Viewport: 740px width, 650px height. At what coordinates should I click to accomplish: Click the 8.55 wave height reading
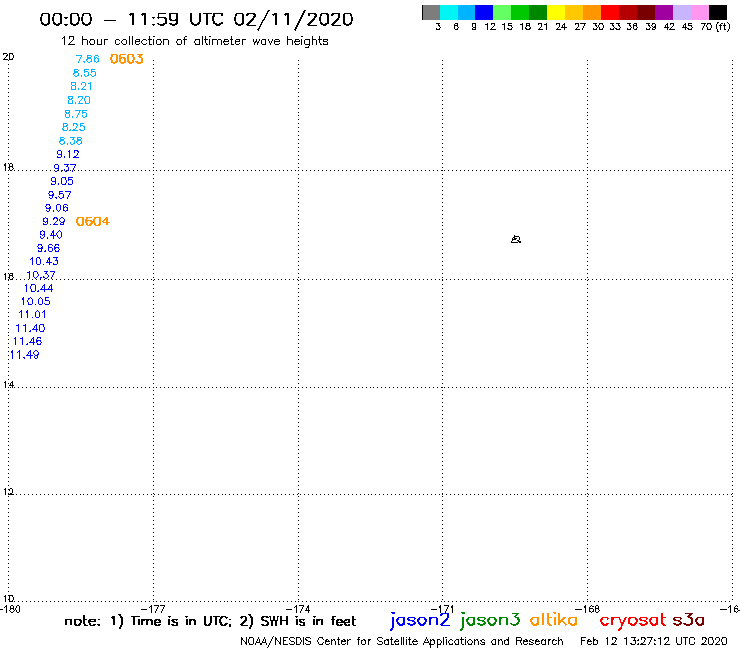coord(84,73)
